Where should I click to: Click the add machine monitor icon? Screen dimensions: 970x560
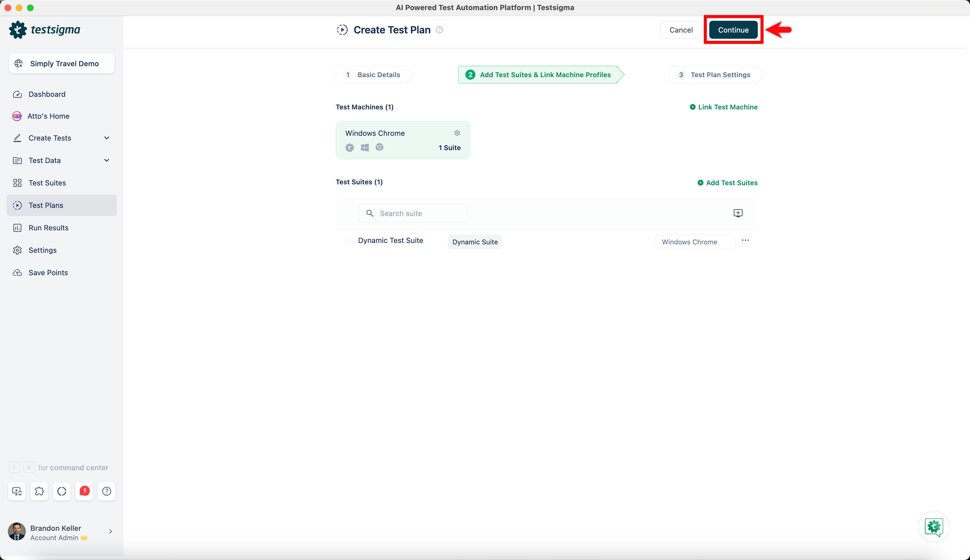[x=738, y=213]
